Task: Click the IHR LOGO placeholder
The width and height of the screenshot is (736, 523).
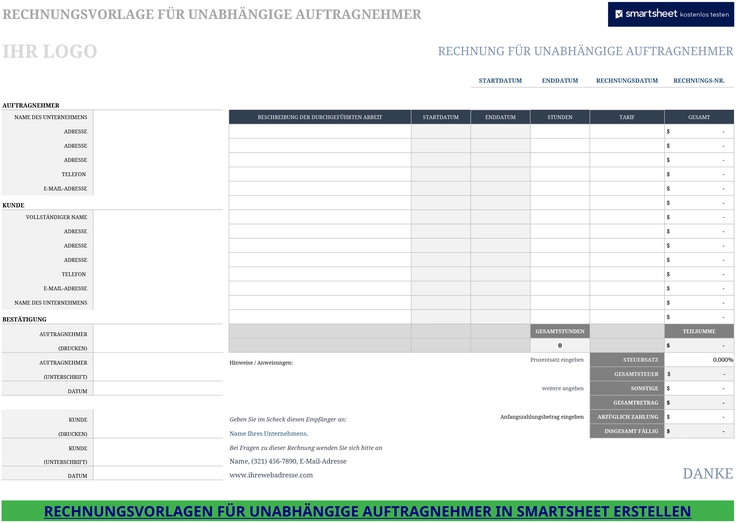Action: click(x=50, y=51)
